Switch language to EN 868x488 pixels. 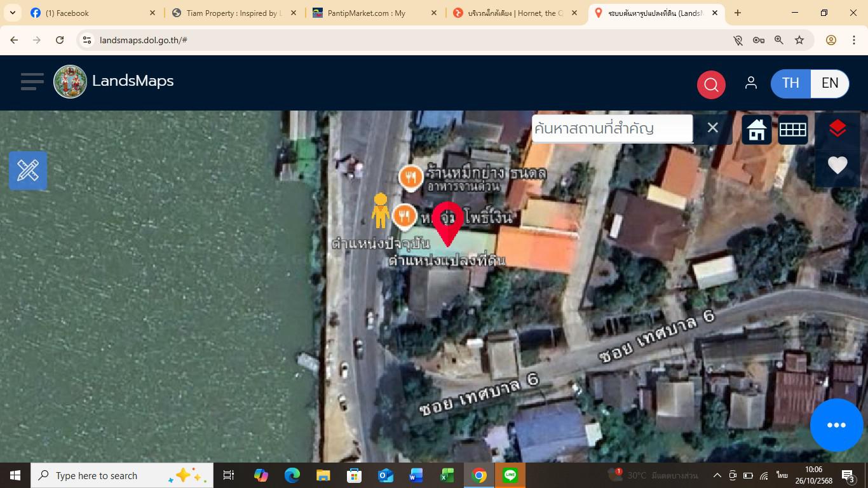click(829, 83)
